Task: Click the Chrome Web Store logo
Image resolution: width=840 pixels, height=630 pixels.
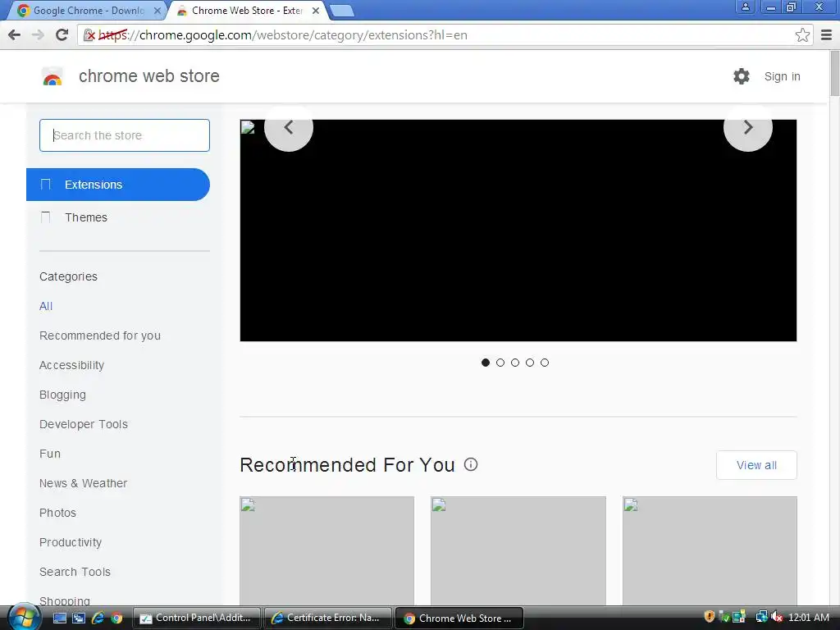Action: click(52, 76)
